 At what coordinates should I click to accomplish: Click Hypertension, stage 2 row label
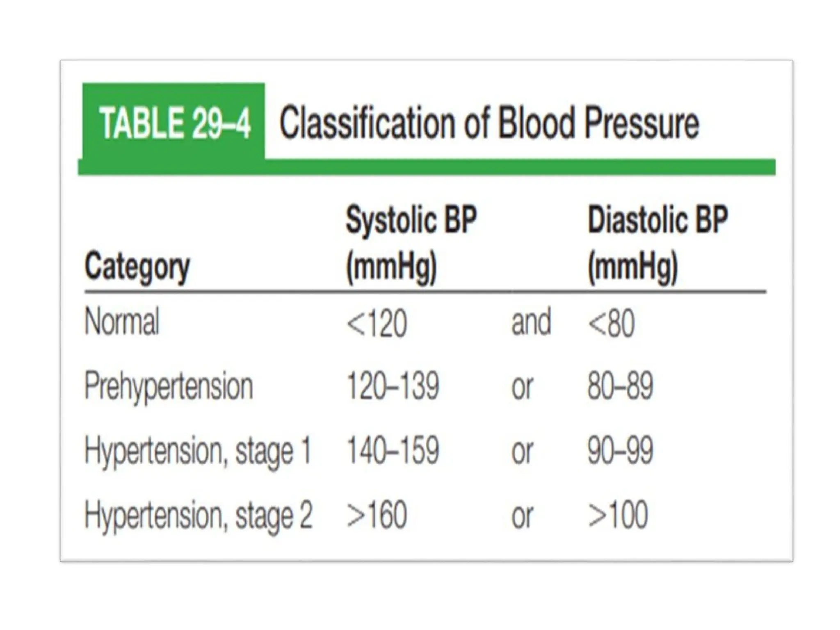click(x=199, y=515)
